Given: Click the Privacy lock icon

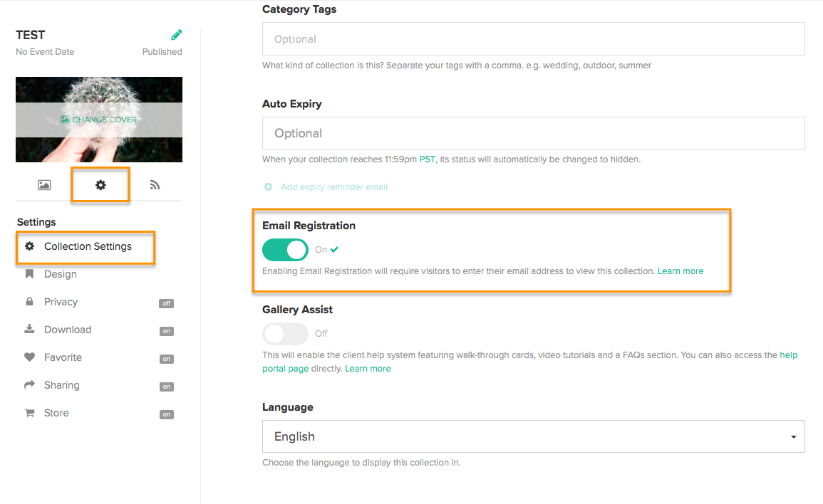Looking at the screenshot, I should point(30,302).
